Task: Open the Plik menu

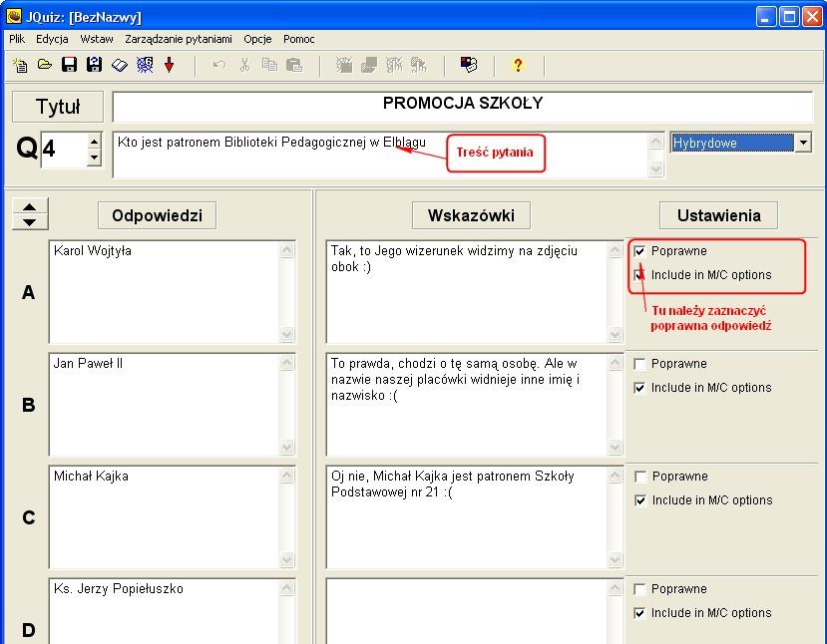Action: [17, 39]
